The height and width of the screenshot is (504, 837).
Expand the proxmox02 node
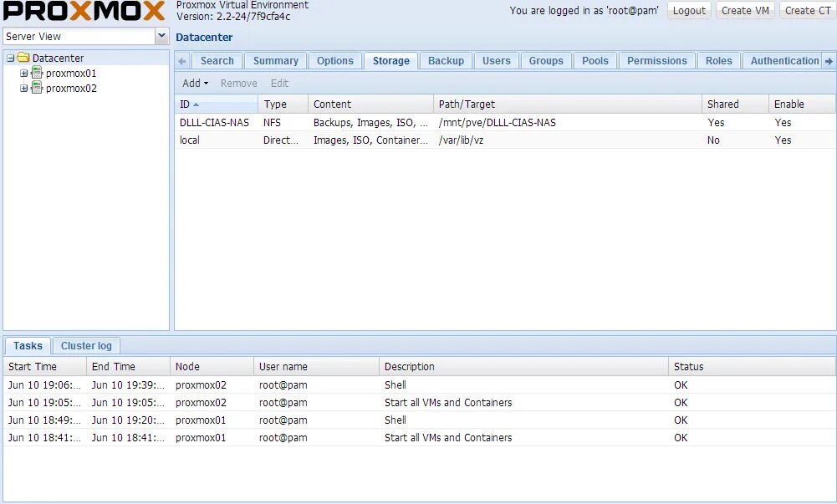tap(23, 88)
